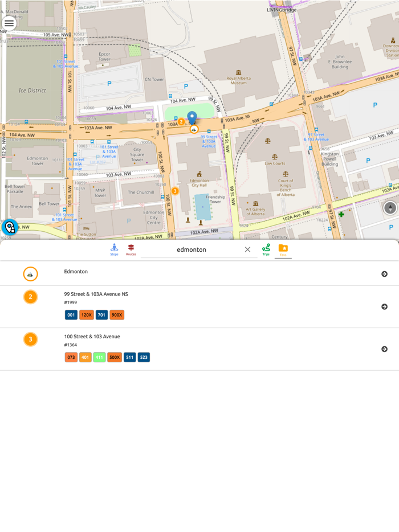Click the '#1999' stop number
Image resolution: width=399 pixels, height=532 pixels.
click(x=70, y=302)
